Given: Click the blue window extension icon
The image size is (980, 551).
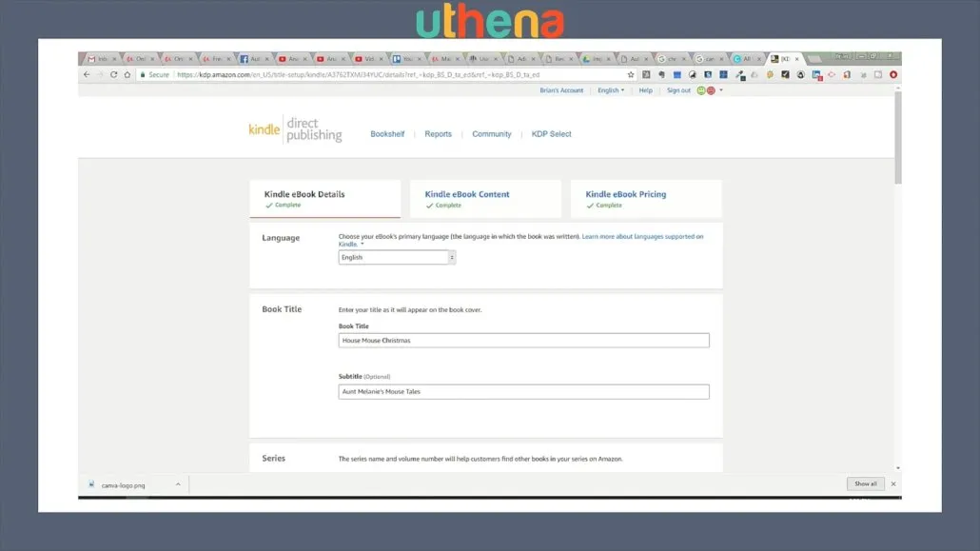Looking at the screenshot, I should point(676,74).
